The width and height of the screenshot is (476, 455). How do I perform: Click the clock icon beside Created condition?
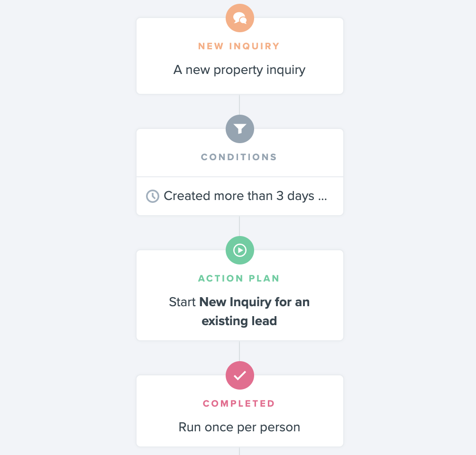click(x=152, y=196)
